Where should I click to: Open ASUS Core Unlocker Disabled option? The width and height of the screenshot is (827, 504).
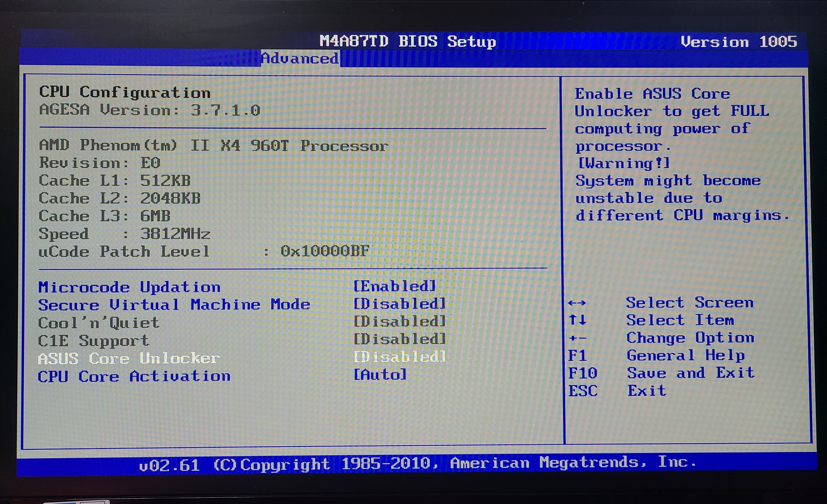coord(400,357)
